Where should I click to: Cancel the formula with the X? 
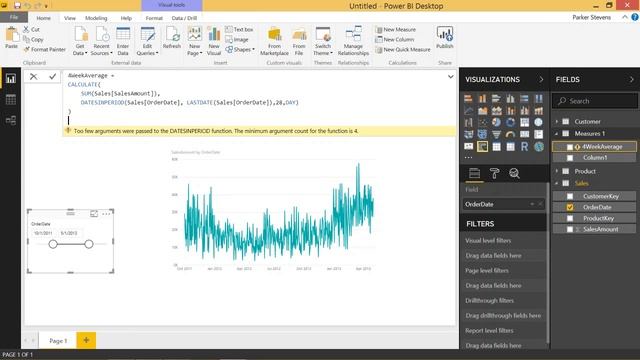33,76
